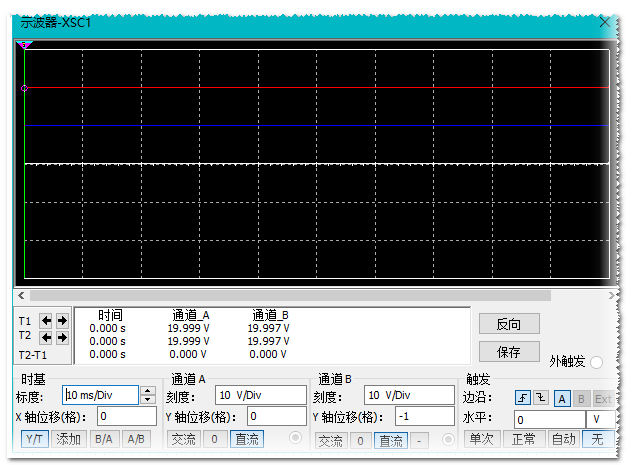The width and height of the screenshot is (633, 465).
Task: Select 正常 trigger mode
Action: (524, 439)
